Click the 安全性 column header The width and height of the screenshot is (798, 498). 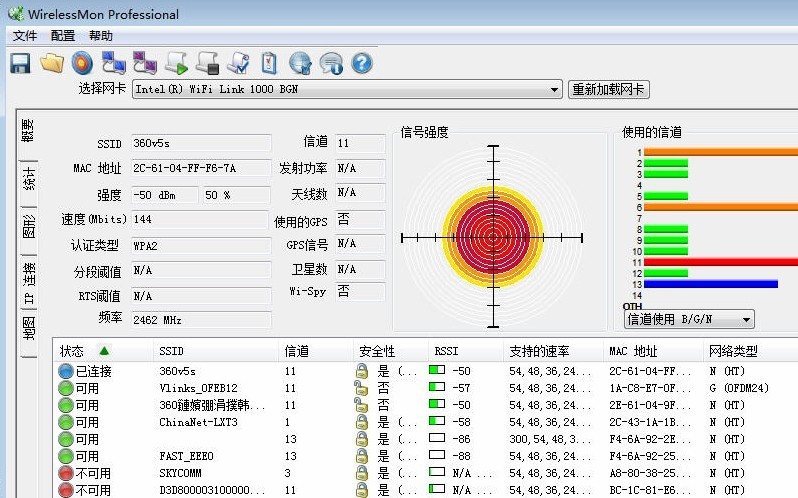point(391,351)
